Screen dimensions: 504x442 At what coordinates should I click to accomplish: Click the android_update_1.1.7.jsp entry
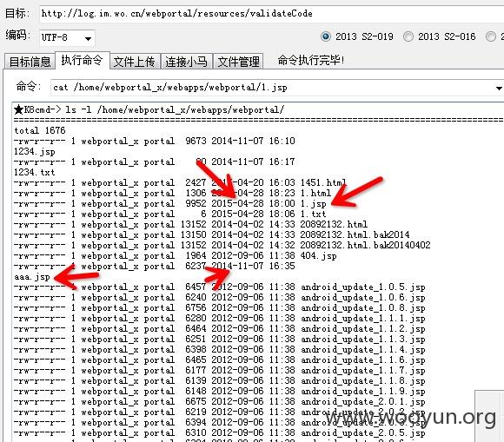point(363,371)
